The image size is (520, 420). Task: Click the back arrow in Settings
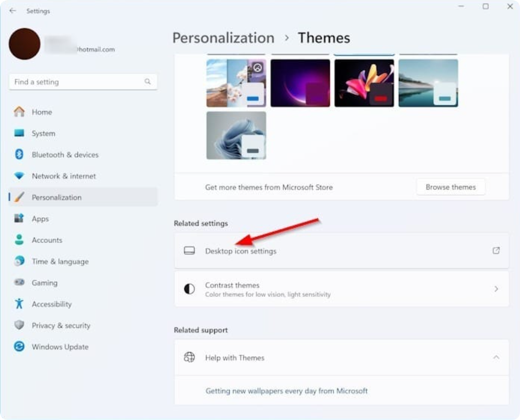coord(12,10)
